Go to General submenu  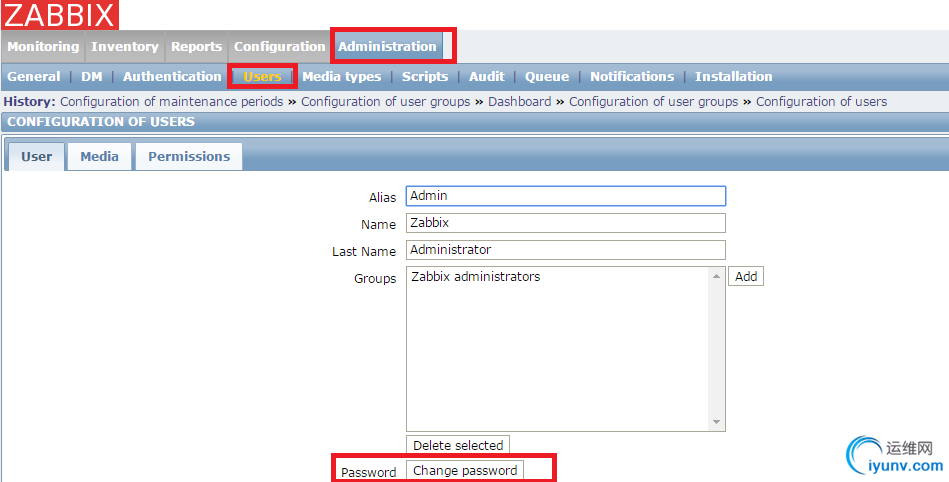pos(34,77)
